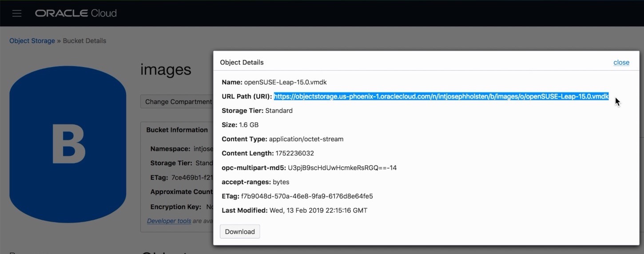Click the Last Modified date value
Screen dimensions: 644x254
click(x=318, y=210)
